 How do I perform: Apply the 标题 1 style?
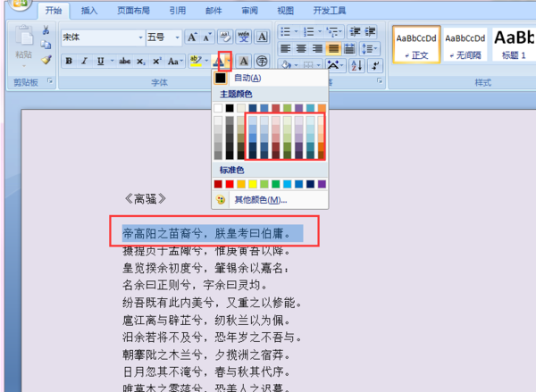514,45
